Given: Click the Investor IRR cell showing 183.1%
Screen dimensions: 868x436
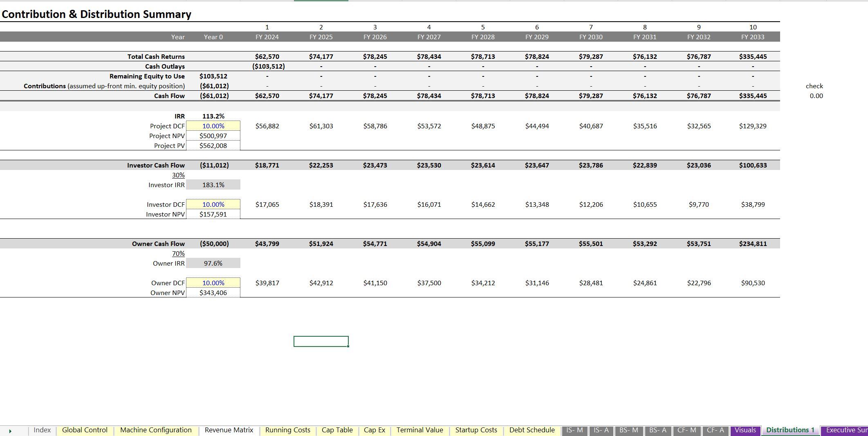Looking at the screenshot, I should 213,185.
